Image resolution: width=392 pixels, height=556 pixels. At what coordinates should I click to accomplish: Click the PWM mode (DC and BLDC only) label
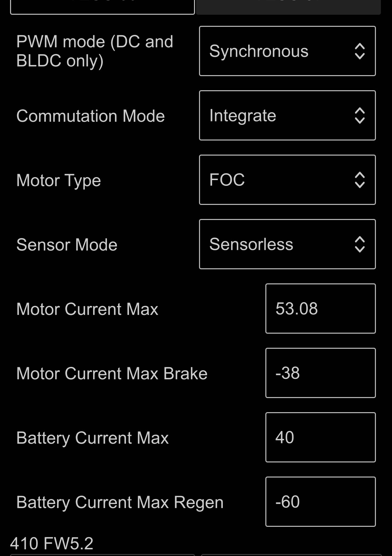click(94, 51)
